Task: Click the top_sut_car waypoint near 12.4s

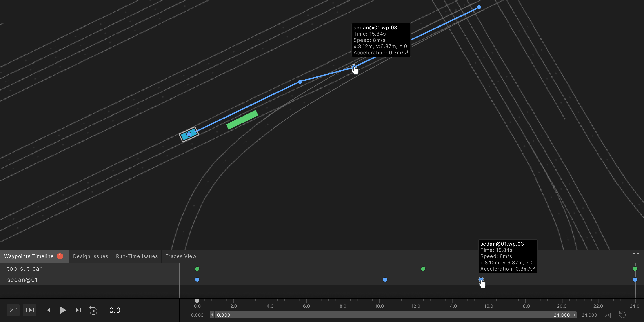Action: pos(423,269)
